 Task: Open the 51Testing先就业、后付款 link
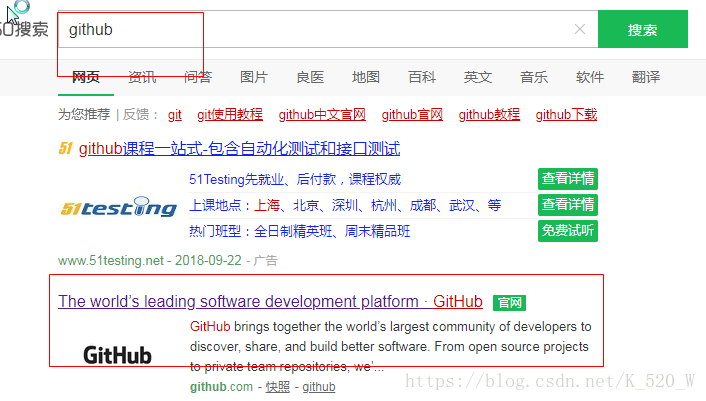pyautogui.click(x=295, y=179)
